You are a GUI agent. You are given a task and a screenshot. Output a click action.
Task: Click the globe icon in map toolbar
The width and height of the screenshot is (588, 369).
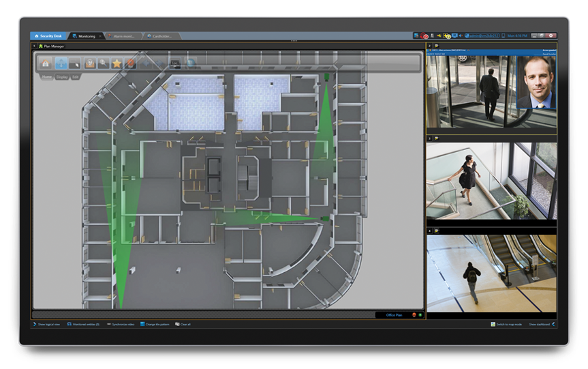click(x=191, y=63)
